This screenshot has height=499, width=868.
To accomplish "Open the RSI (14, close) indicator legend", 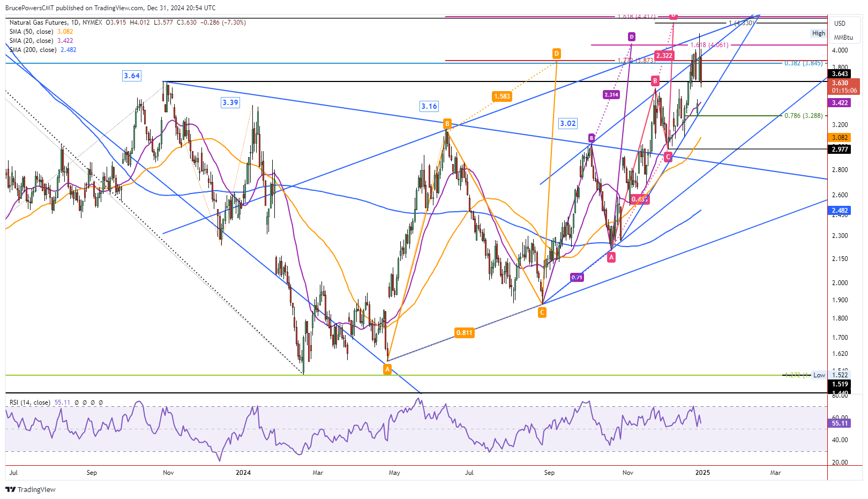I will (x=29, y=403).
